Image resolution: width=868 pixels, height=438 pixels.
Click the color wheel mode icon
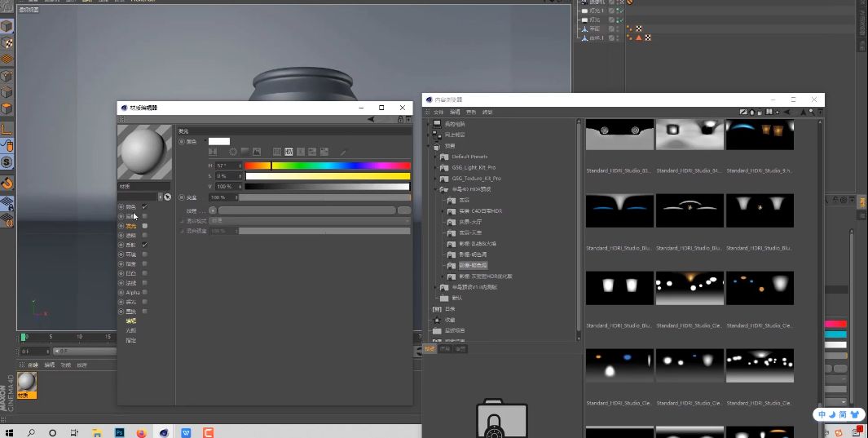(232, 152)
